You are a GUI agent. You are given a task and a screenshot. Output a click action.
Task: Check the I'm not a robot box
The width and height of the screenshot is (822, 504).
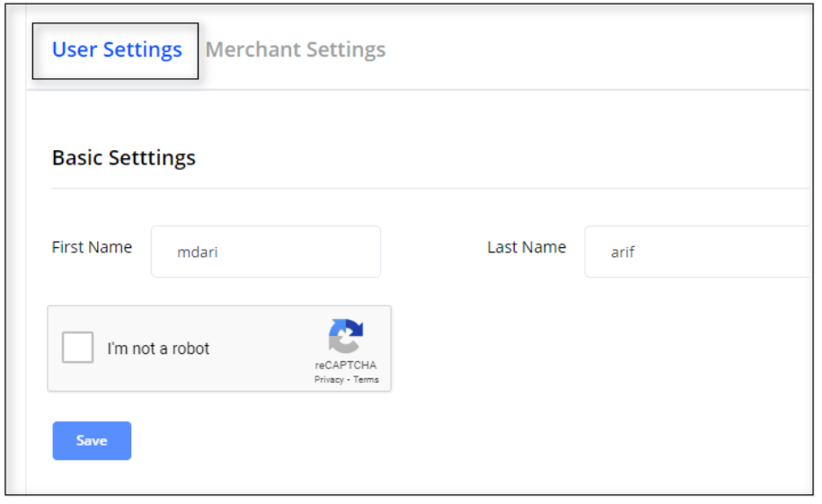[78, 348]
